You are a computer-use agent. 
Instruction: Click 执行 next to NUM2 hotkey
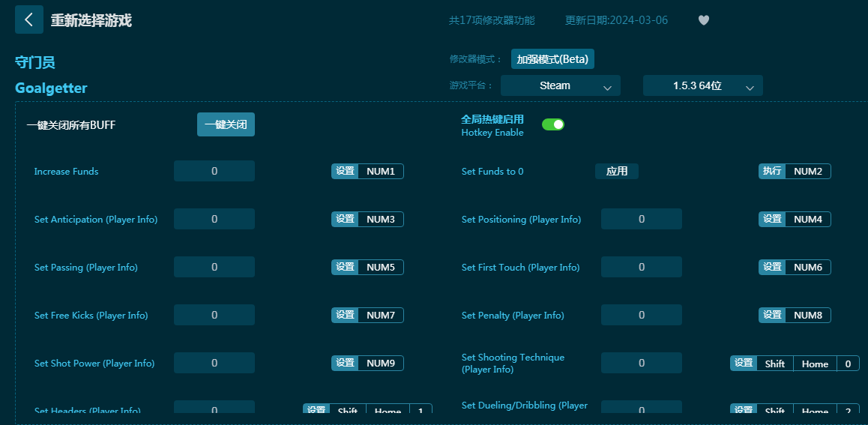[772, 172]
